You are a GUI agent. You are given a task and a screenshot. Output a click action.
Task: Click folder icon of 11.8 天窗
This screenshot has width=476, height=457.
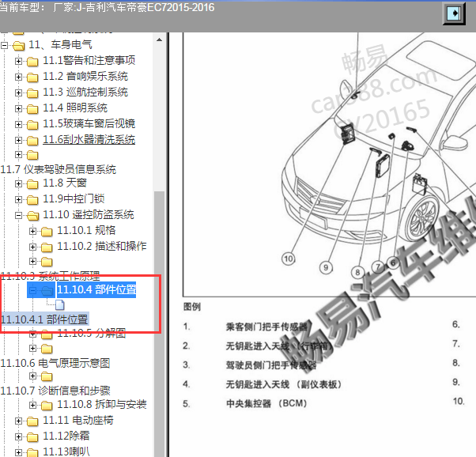(x=32, y=184)
